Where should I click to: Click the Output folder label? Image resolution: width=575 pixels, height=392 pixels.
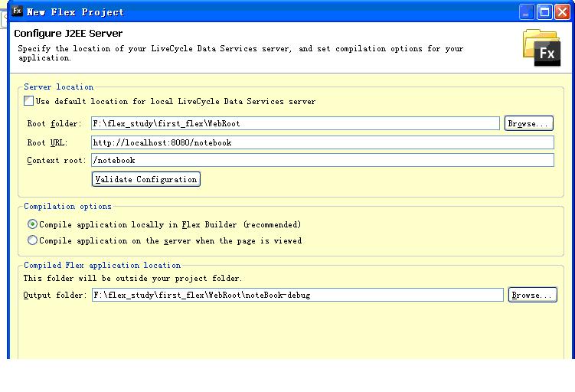pos(55,296)
